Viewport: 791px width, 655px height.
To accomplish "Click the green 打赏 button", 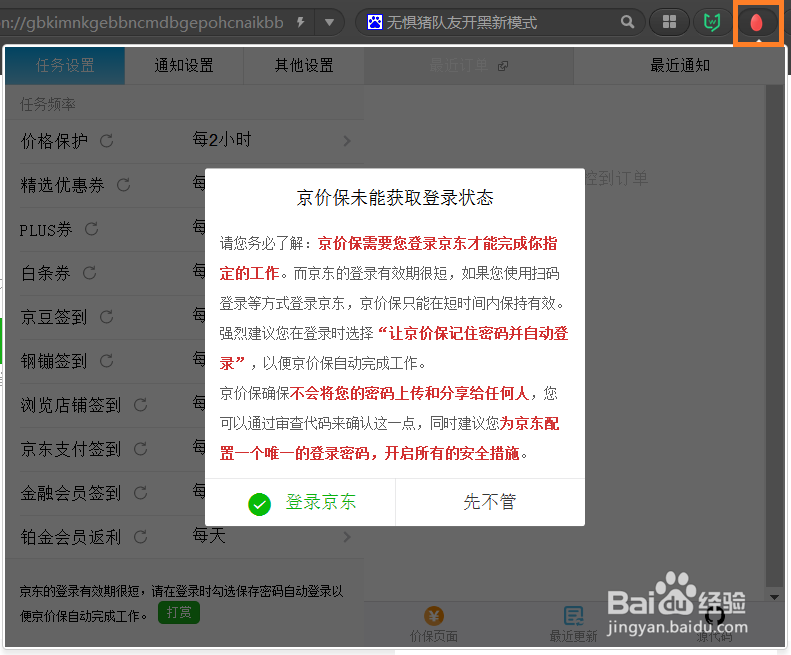I will click(179, 613).
